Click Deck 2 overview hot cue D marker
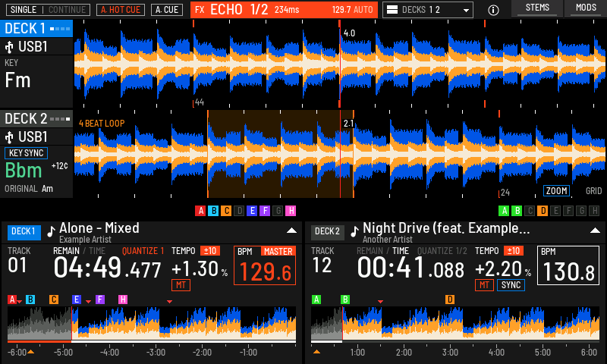 (449, 300)
